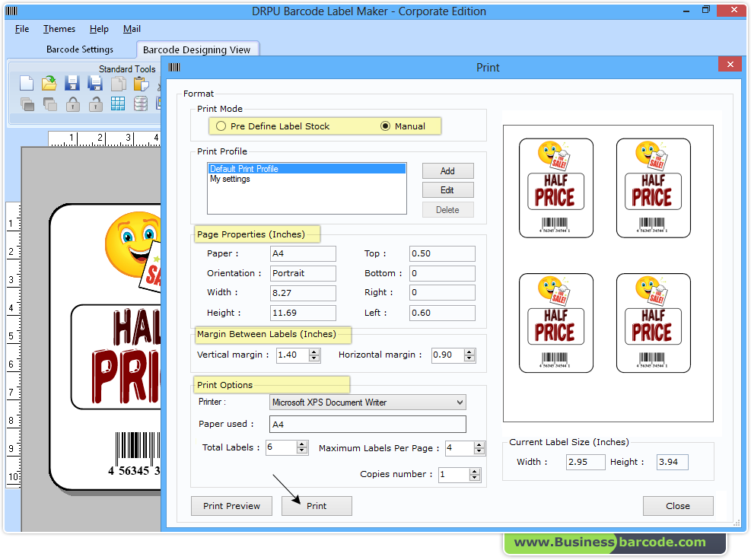Increase Total Labels with the stepper arrow

coord(302,444)
